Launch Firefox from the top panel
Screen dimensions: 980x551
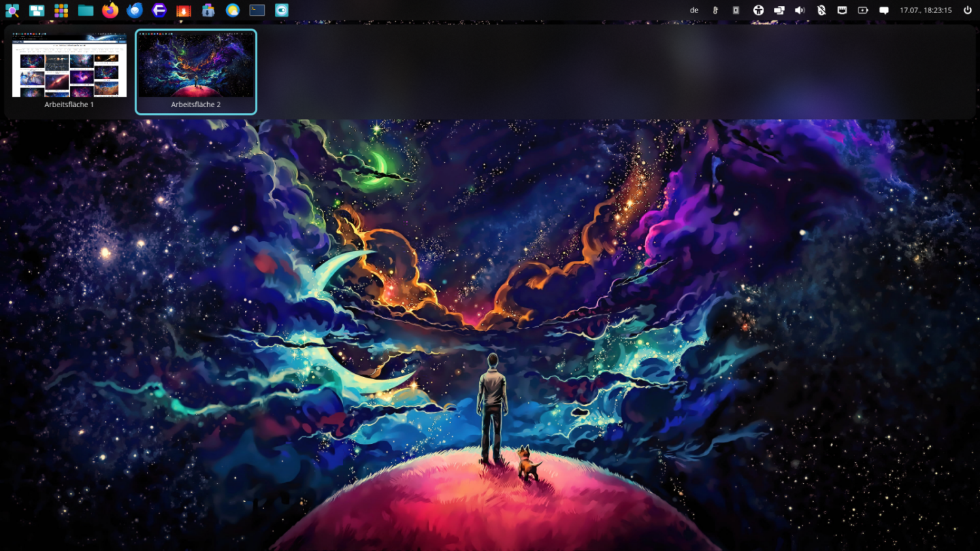[x=110, y=10]
